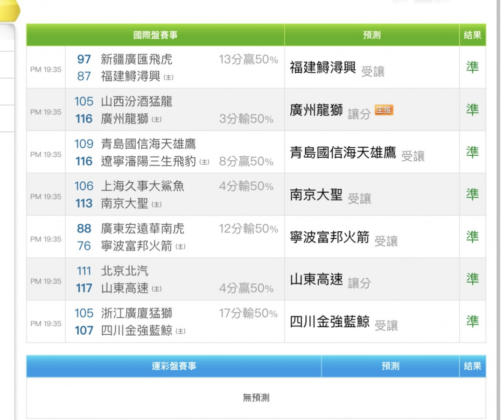Click score 109 beside 青島國信海天雄鷹

coord(84,144)
